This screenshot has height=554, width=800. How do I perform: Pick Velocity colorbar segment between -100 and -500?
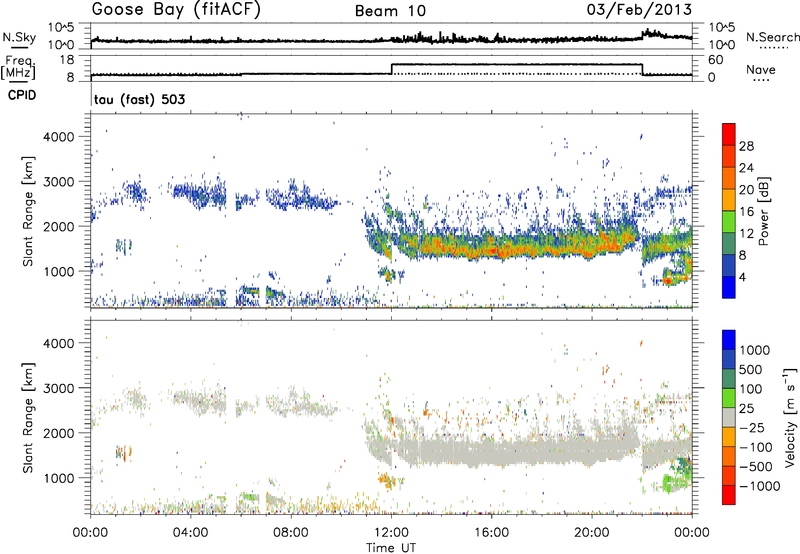pyautogui.click(x=729, y=456)
